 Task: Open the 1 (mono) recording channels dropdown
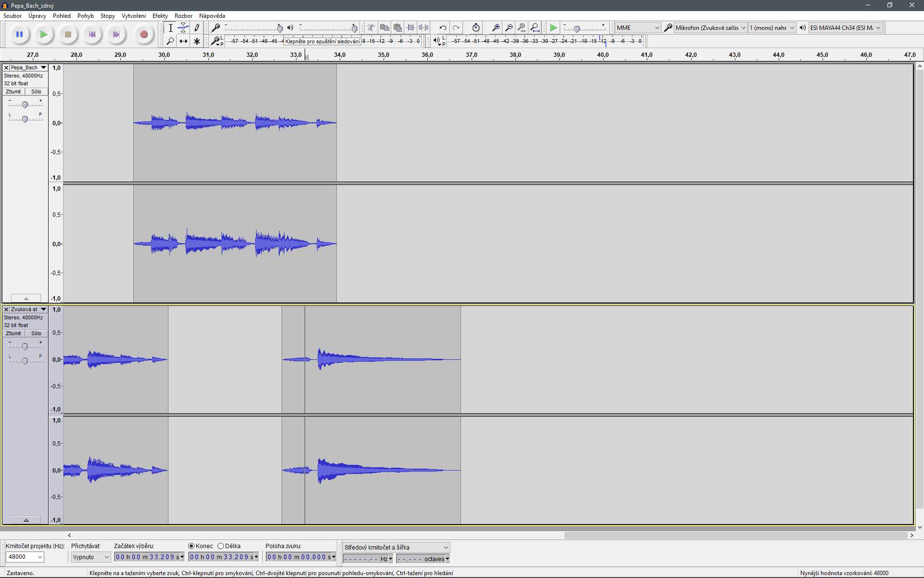[772, 27]
